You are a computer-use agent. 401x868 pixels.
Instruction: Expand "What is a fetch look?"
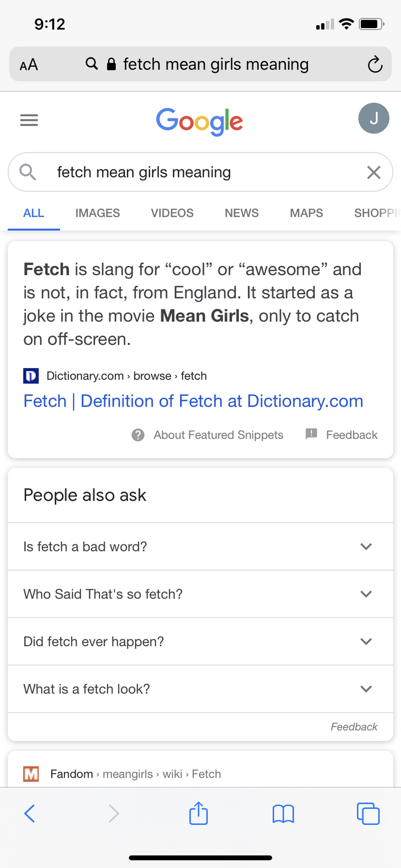200,689
